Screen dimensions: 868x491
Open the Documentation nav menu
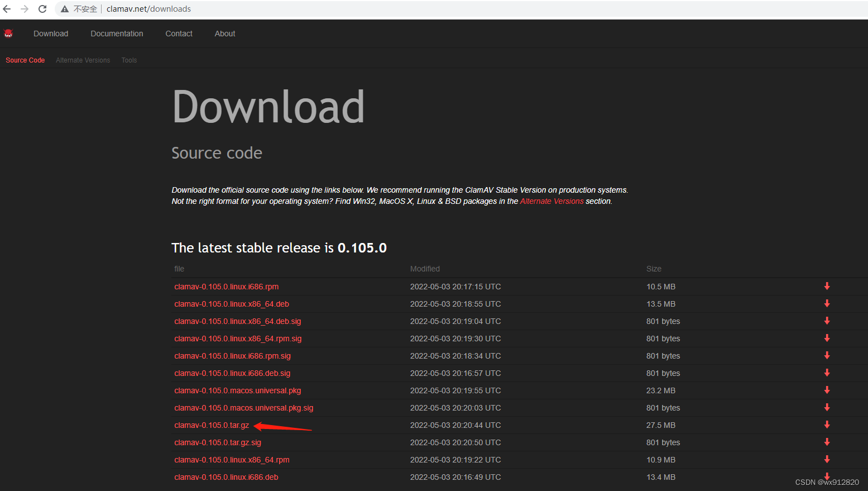tap(117, 34)
